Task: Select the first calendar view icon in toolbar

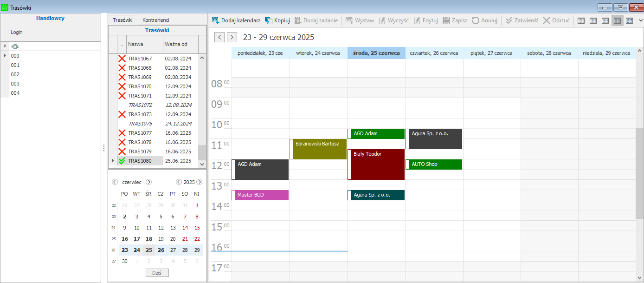Action: point(581,20)
